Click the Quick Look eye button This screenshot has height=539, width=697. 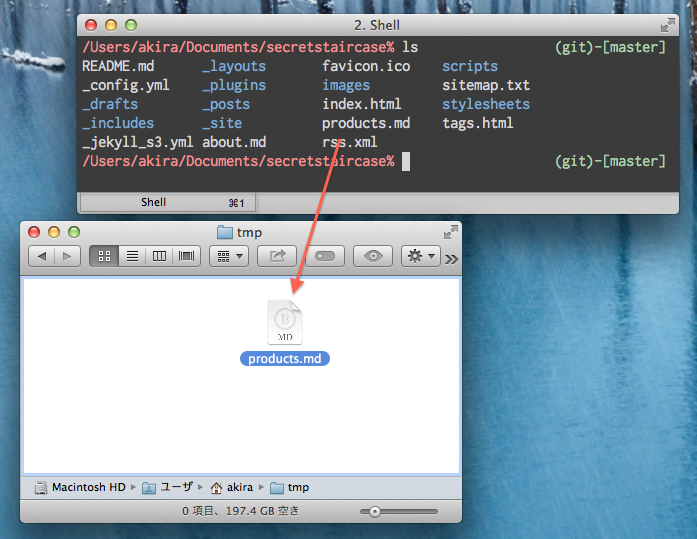pos(373,256)
